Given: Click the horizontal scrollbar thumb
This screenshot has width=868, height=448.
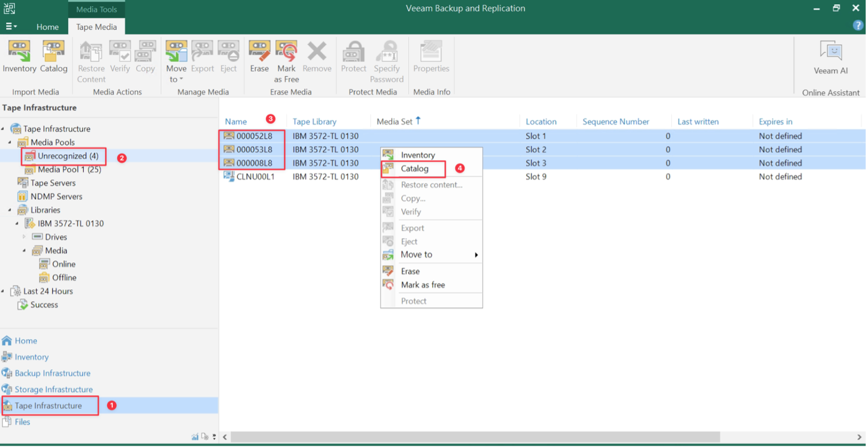Looking at the screenshot, I should coord(475,437).
